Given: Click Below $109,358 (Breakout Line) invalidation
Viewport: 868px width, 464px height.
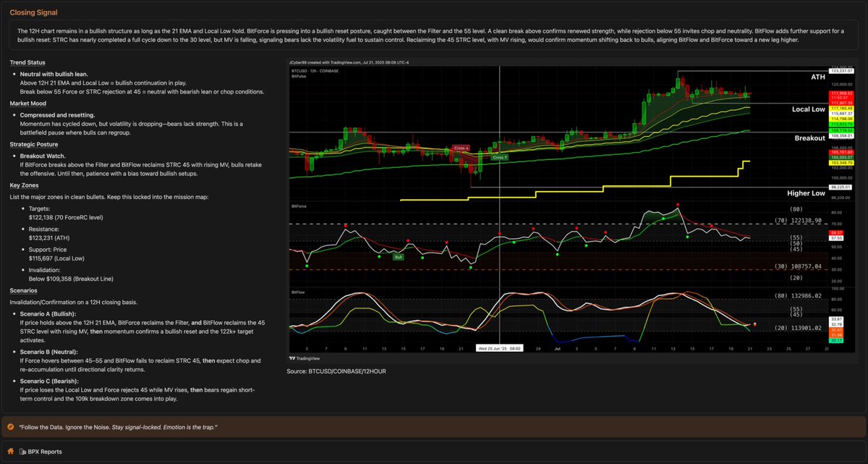Looking at the screenshot, I should pos(71,279).
